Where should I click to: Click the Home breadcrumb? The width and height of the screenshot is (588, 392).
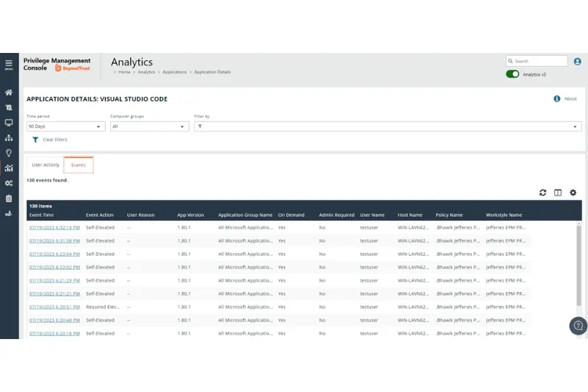(x=124, y=72)
